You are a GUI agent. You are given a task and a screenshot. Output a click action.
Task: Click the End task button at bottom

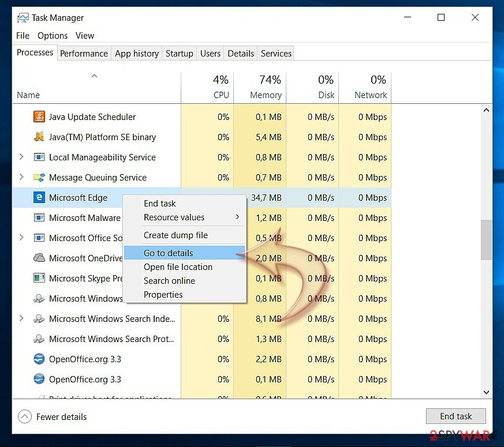click(x=456, y=416)
